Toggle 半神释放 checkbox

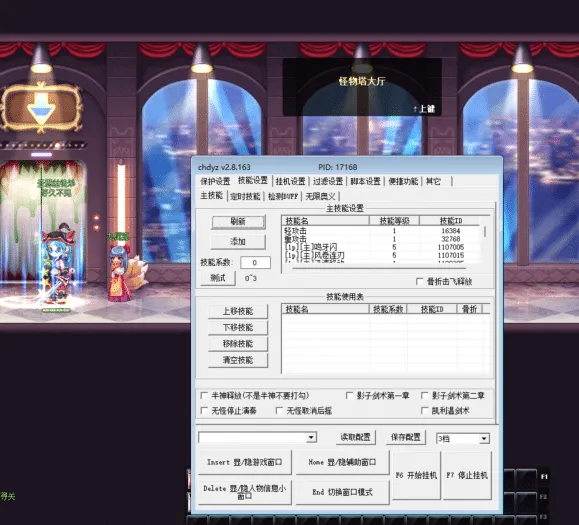coord(204,395)
